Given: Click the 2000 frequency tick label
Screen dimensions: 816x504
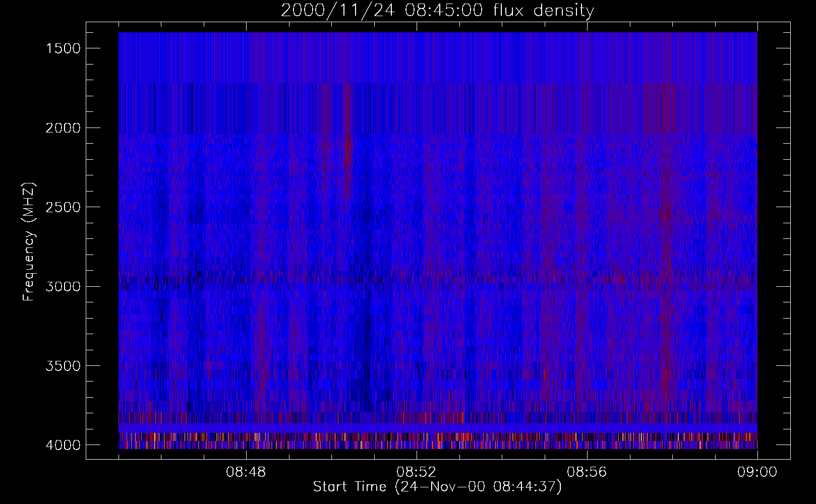Looking at the screenshot, I should (x=63, y=128).
